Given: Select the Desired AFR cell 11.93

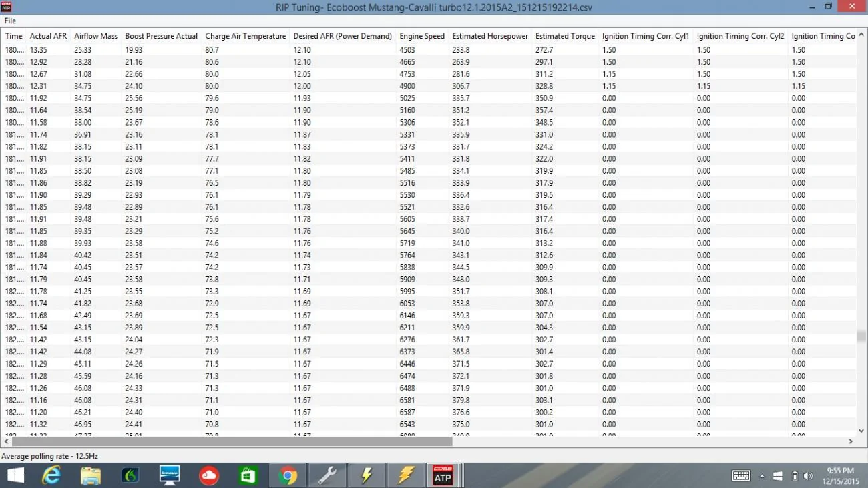Looking at the screenshot, I should [x=302, y=98].
